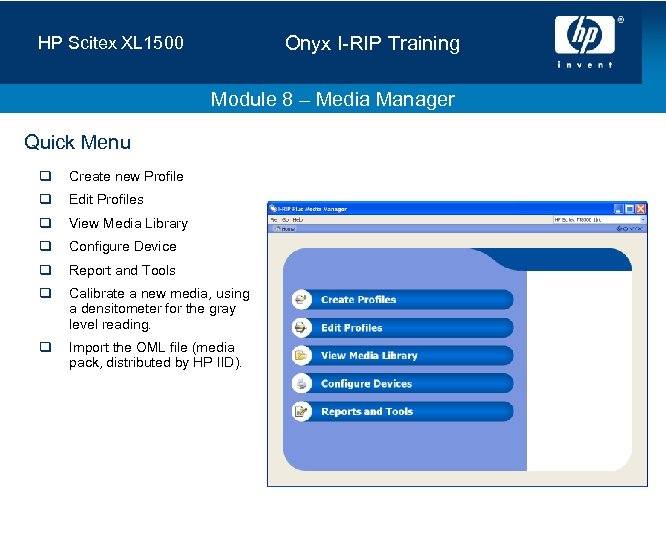The width and height of the screenshot is (666, 539).
Task: Click the Edit Profiles printer icon
Action: [302, 328]
